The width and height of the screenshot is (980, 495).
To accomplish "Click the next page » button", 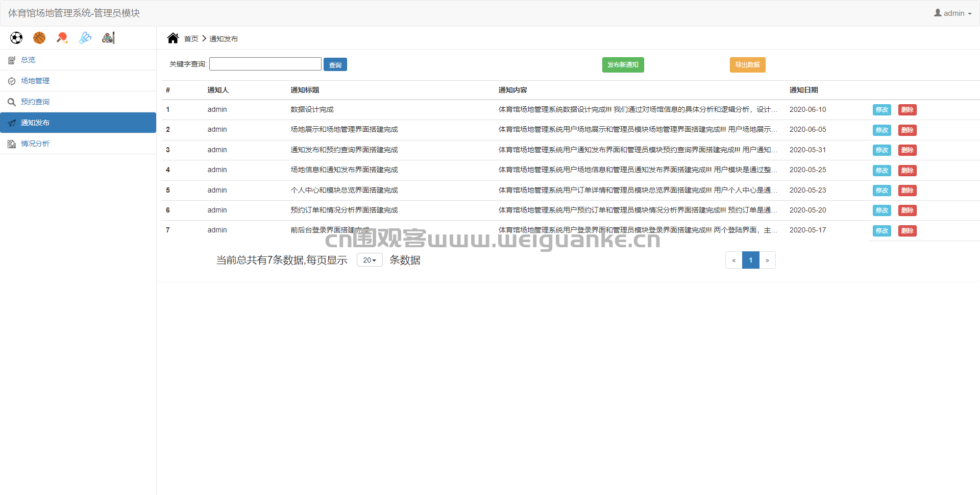I will (767, 260).
